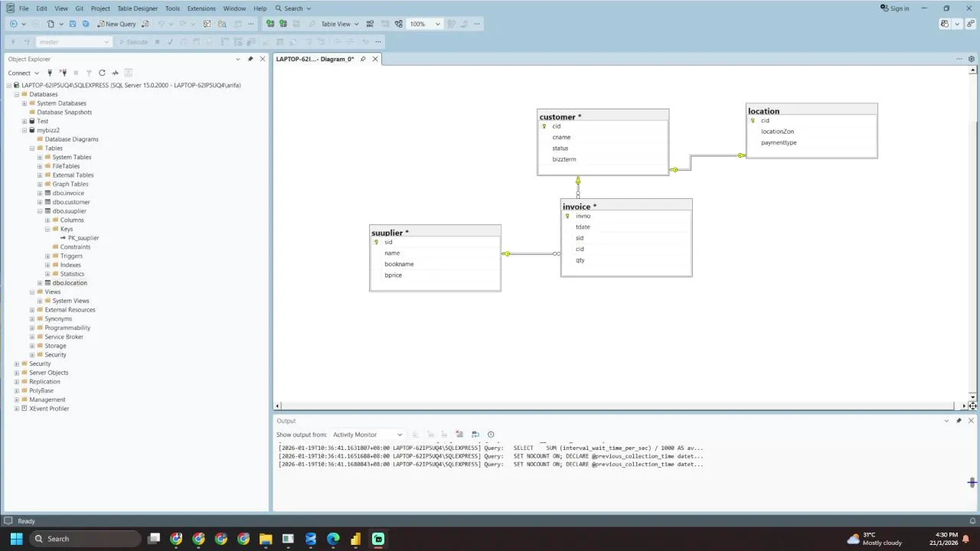
Task: Open the 100% zoom level dropdown
Action: [x=425, y=24]
